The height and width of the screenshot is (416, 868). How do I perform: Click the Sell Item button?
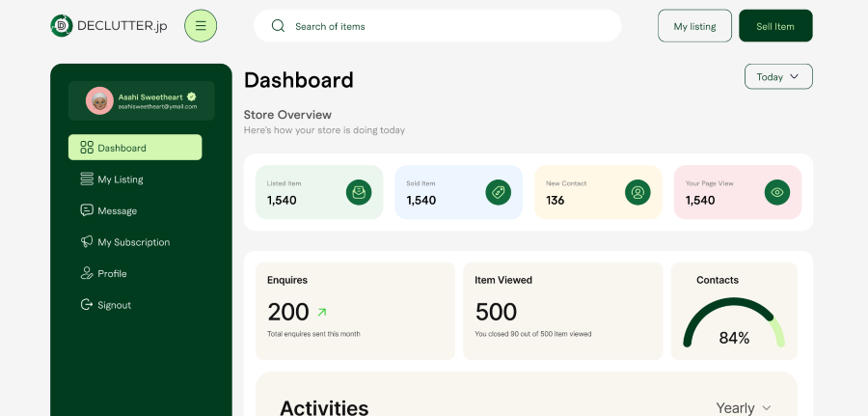tap(775, 25)
